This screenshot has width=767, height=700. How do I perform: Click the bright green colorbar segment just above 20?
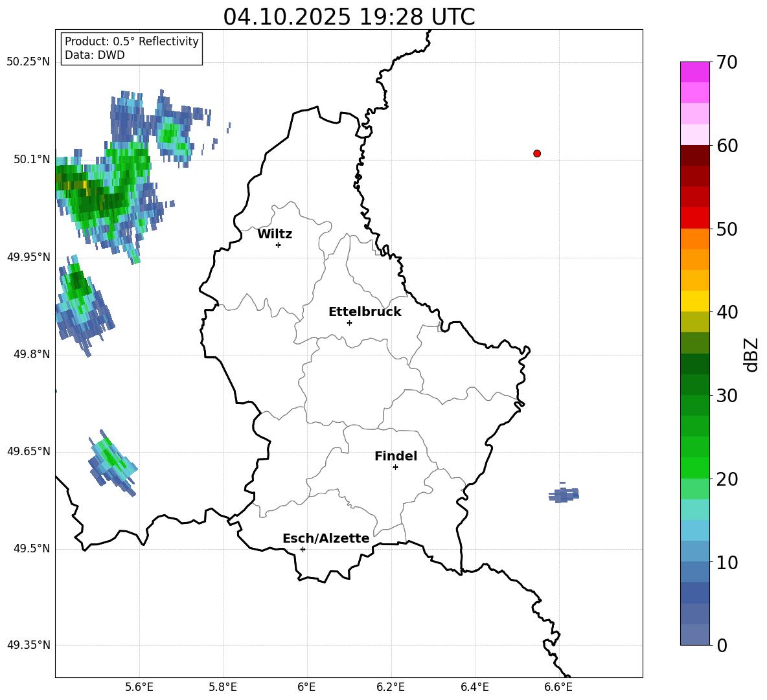coord(695,468)
